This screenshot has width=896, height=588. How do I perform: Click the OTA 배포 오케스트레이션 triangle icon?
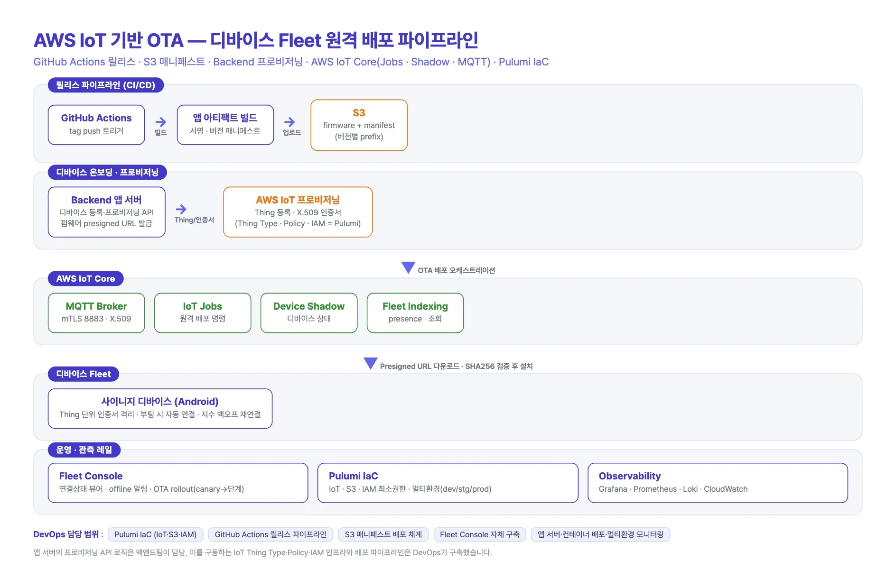click(408, 267)
